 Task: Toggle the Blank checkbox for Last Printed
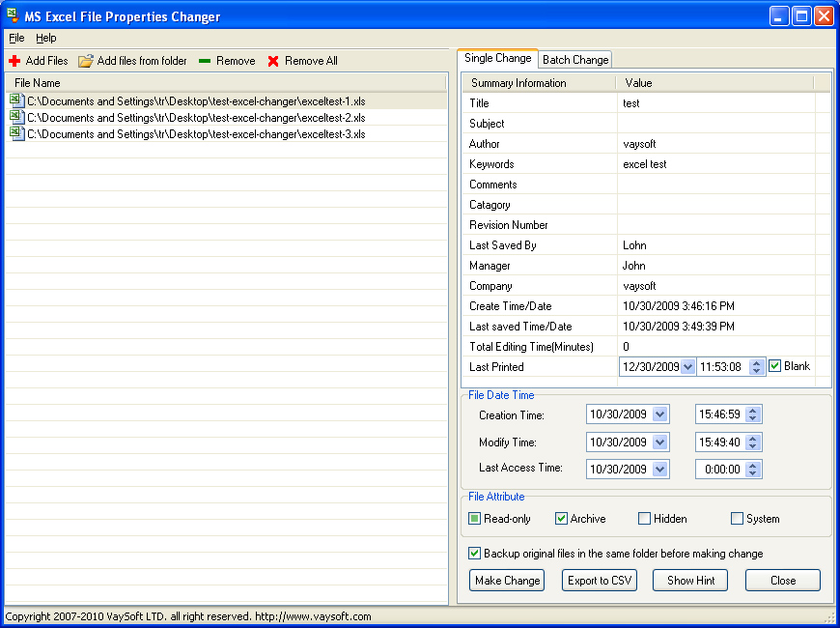[774, 366]
